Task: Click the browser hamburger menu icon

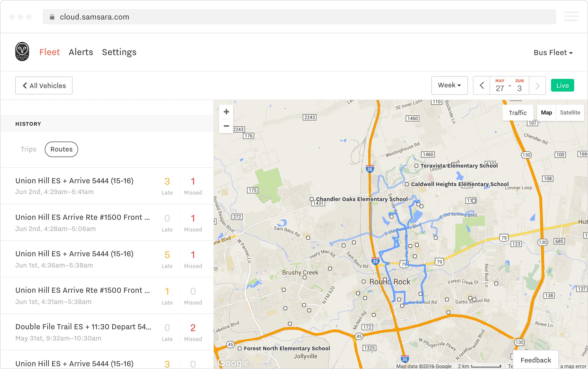Action: click(571, 16)
